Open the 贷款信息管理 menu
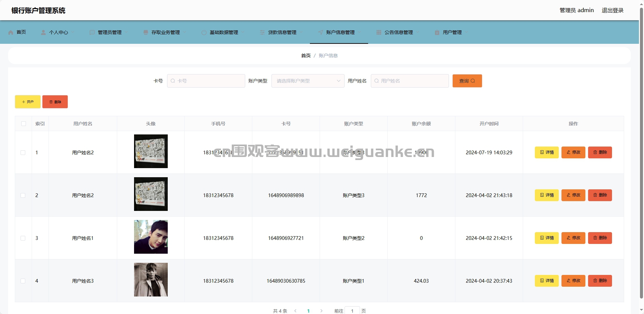The image size is (644, 314). coord(281,32)
